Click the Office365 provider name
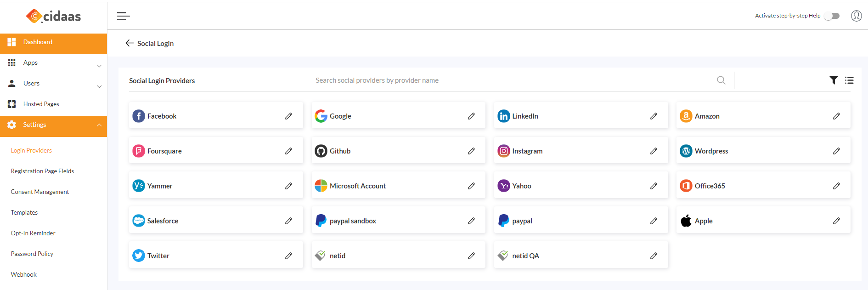868x290 pixels. click(710, 186)
